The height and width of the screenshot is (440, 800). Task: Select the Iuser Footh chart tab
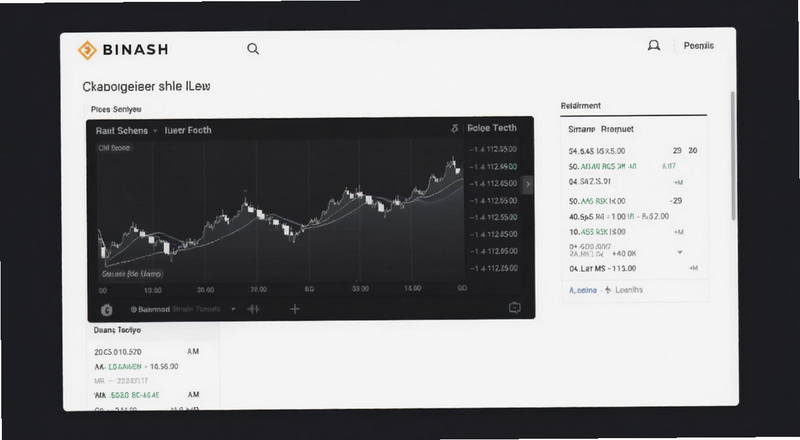click(x=188, y=130)
